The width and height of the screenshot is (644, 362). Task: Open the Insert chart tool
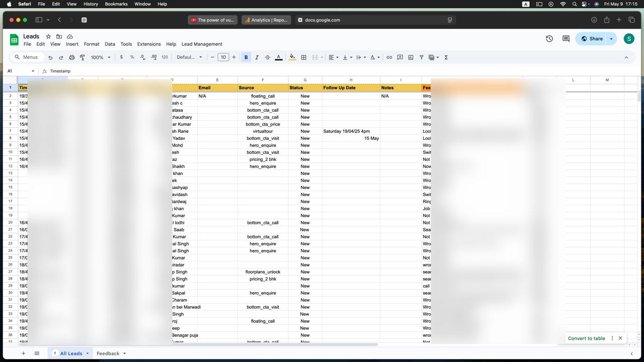411,57
